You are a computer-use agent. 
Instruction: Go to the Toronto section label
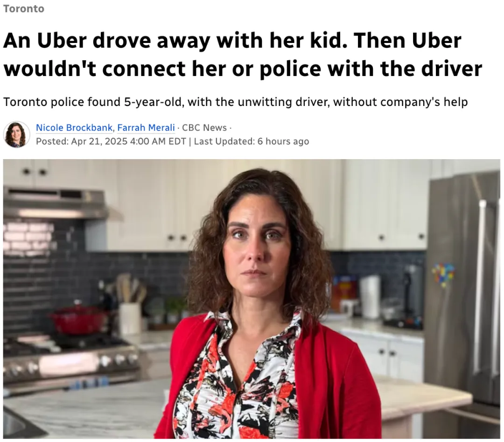pyautogui.click(x=24, y=9)
